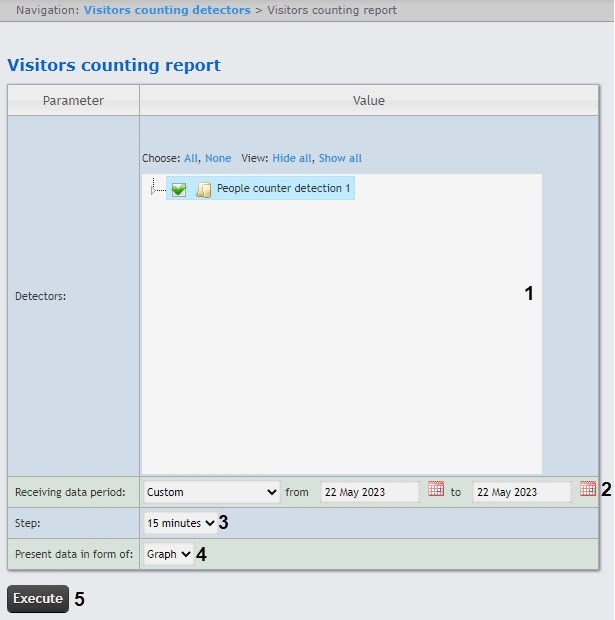Go to Visitors counting detectors breadcrumb
The image size is (615, 620).
[167, 10]
